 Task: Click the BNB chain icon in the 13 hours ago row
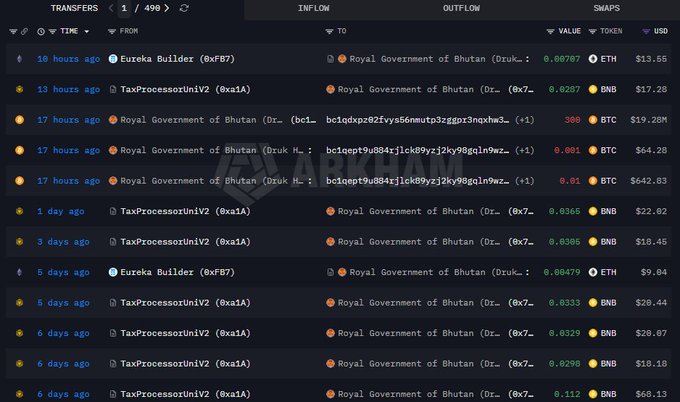(x=19, y=89)
